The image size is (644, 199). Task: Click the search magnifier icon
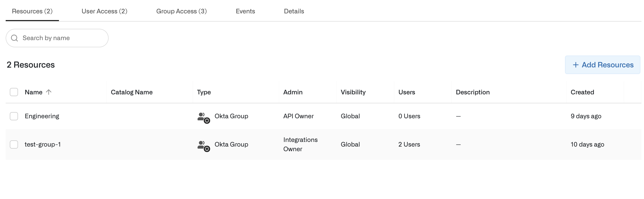tap(14, 38)
